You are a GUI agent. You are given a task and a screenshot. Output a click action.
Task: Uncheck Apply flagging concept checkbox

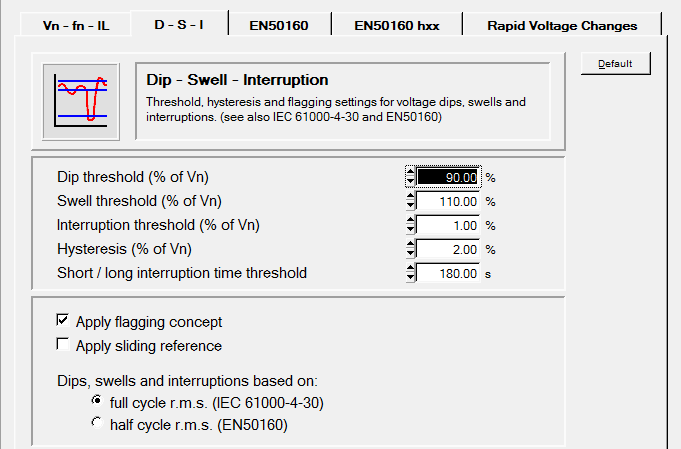(x=63, y=320)
